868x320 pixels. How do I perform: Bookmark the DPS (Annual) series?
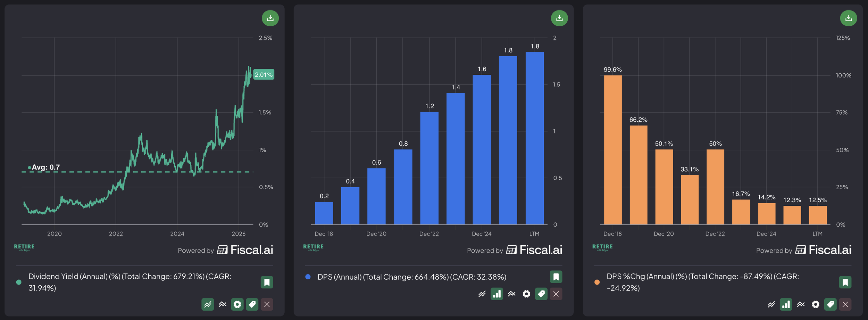[556, 277]
